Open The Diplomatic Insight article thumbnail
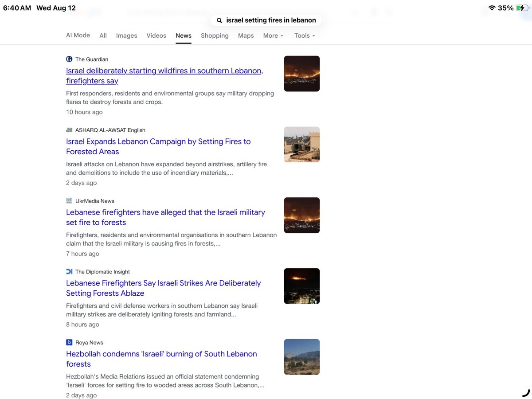This screenshot has width=532, height=399. tap(302, 286)
